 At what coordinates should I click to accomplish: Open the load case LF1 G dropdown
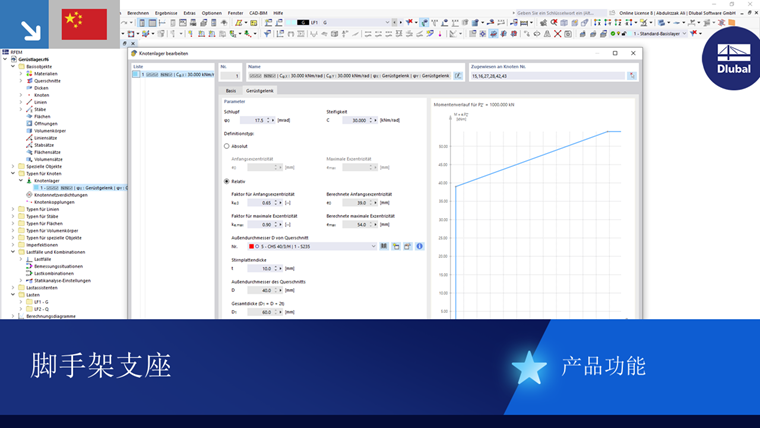tap(387, 22)
